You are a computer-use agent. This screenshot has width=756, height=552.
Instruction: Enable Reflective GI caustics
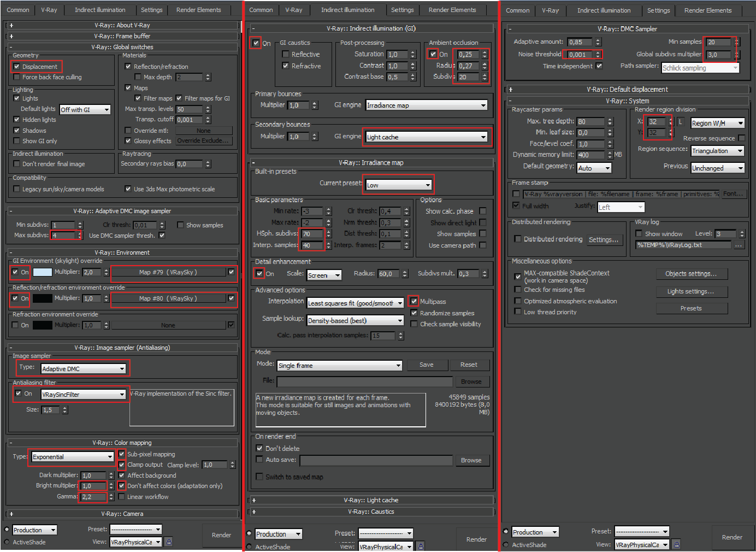[286, 54]
